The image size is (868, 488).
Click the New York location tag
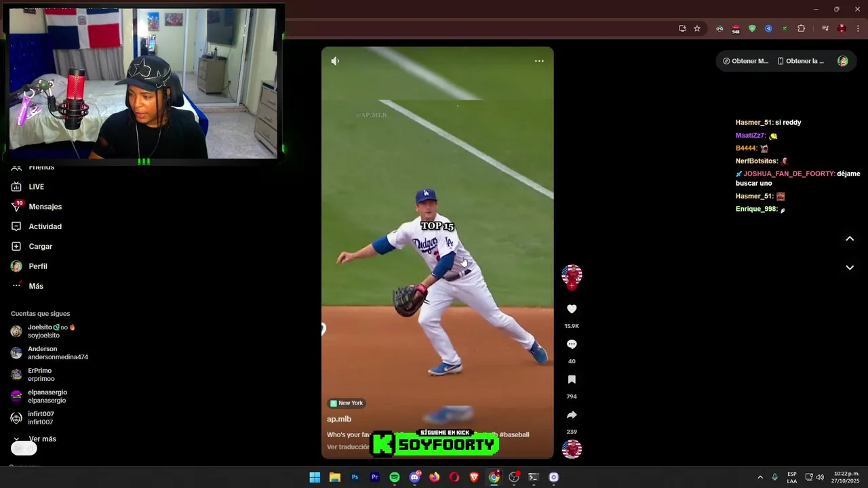pos(346,403)
